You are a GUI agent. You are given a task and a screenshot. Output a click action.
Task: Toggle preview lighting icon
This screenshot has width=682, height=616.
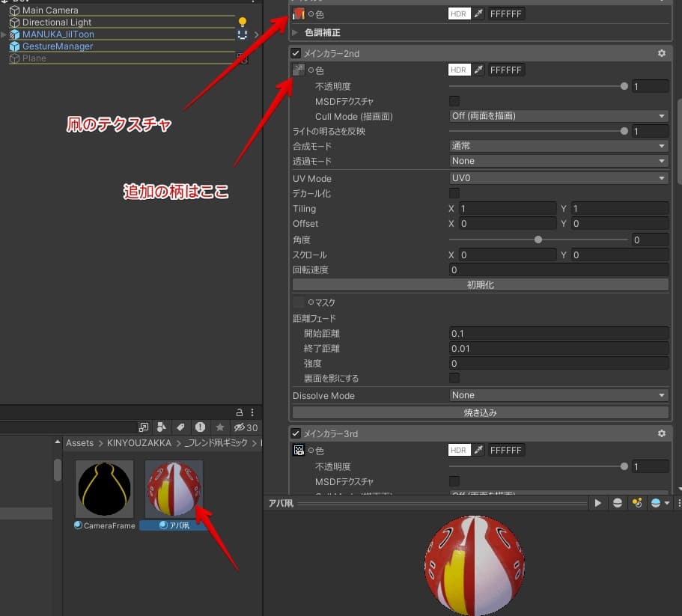pos(637,503)
